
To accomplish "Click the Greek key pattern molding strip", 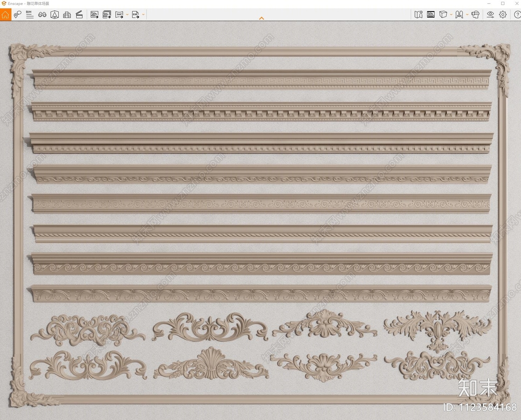I will [x=261, y=80].
